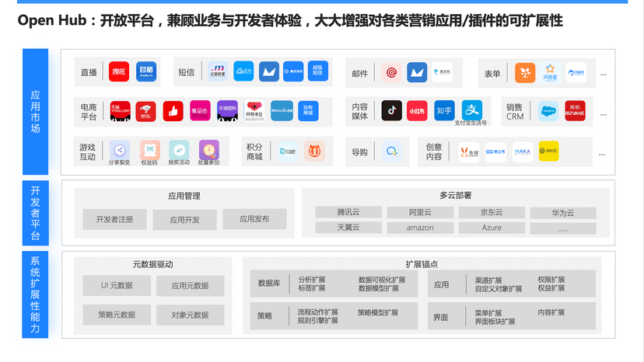Choose the Azure deployment box

click(492, 228)
